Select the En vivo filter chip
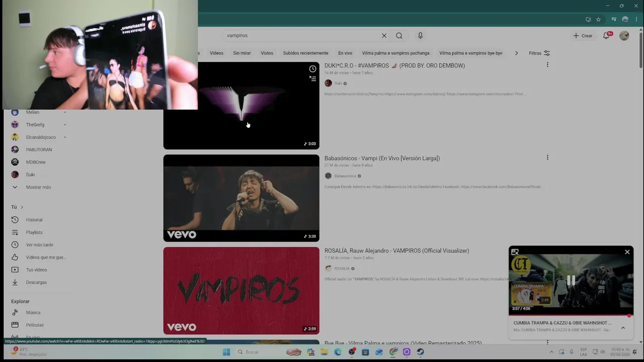The height and width of the screenshot is (362, 644). tap(345, 53)
